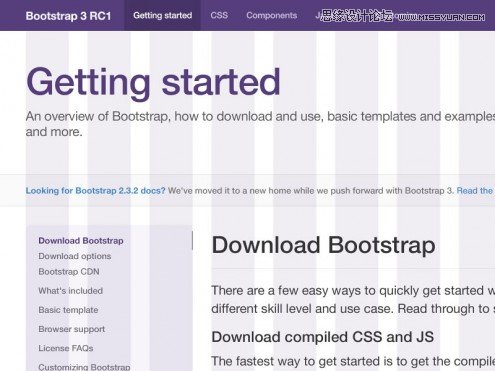Select Customizing Bootstrap sidebar link
The height and width of the screenshot is (371, 495).
[x=84, y=367]
